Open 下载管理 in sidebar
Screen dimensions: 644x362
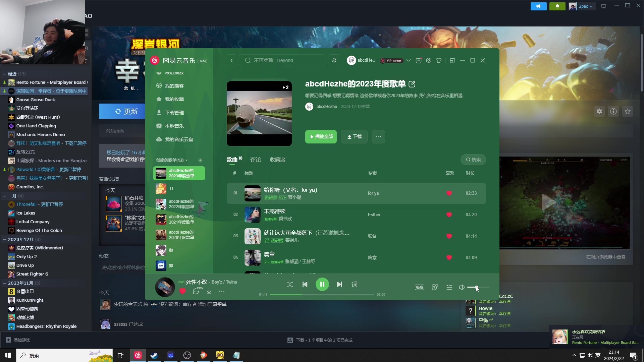point(174,113)
